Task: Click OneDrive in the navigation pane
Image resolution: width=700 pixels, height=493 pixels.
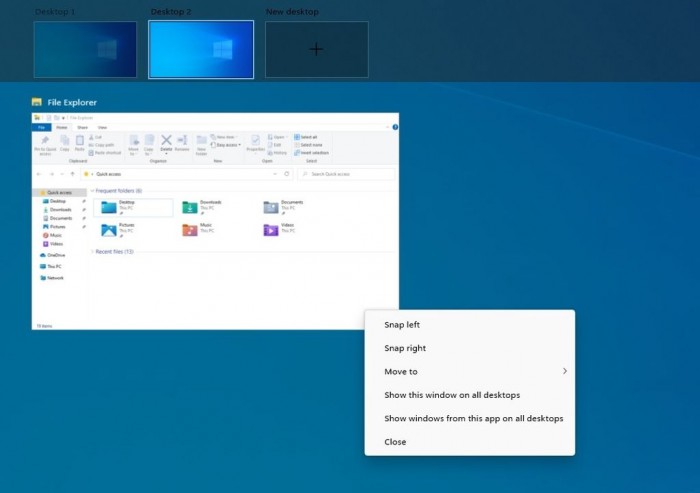Action: 54,255
